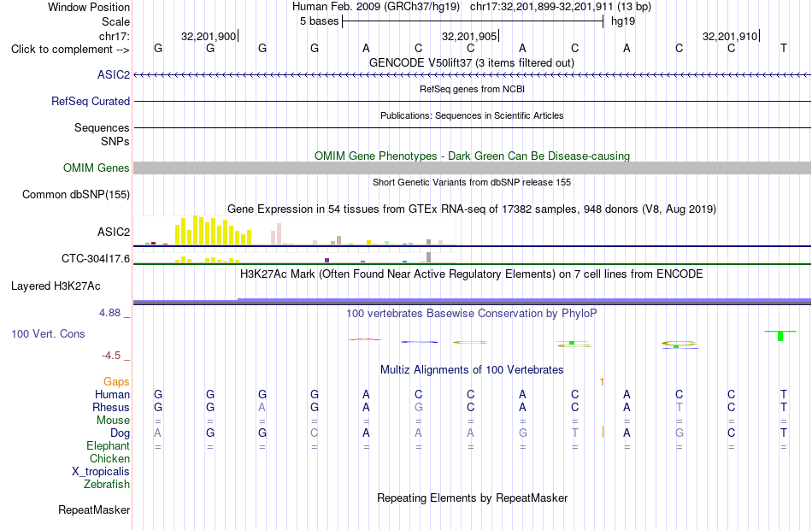Screen dimensions: 812x530
Task: Select the Human alignment row label
Action: click(x=112, y=394)
